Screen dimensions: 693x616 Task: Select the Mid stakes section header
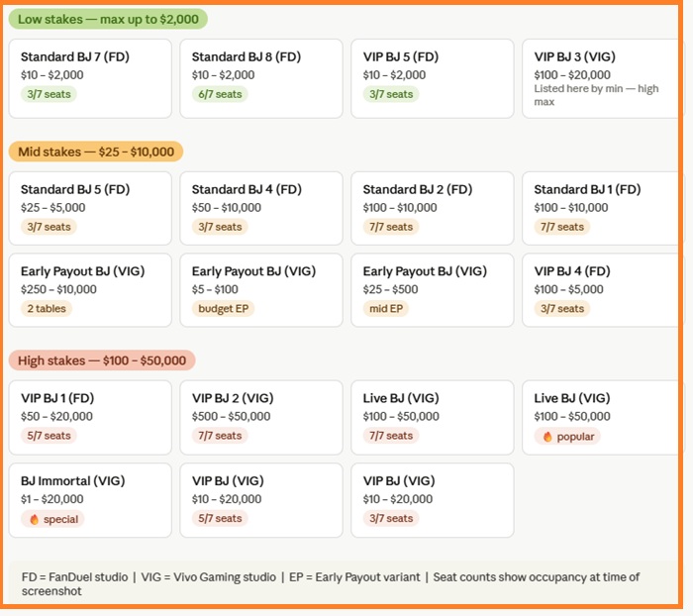95,152
